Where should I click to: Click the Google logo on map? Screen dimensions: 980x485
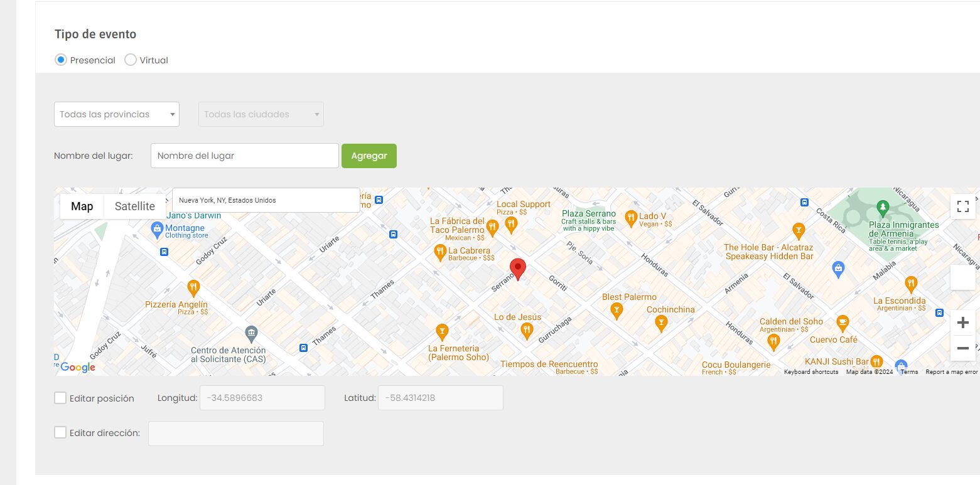[x=78, y=368]
